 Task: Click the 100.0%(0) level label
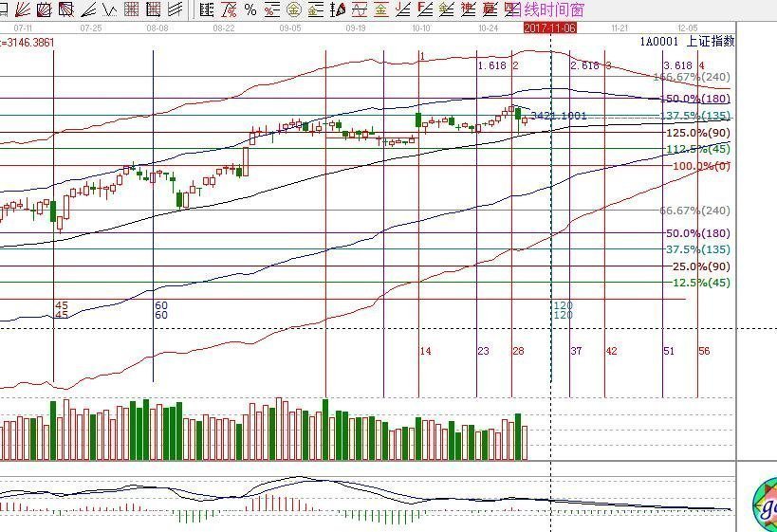point(701,165)
